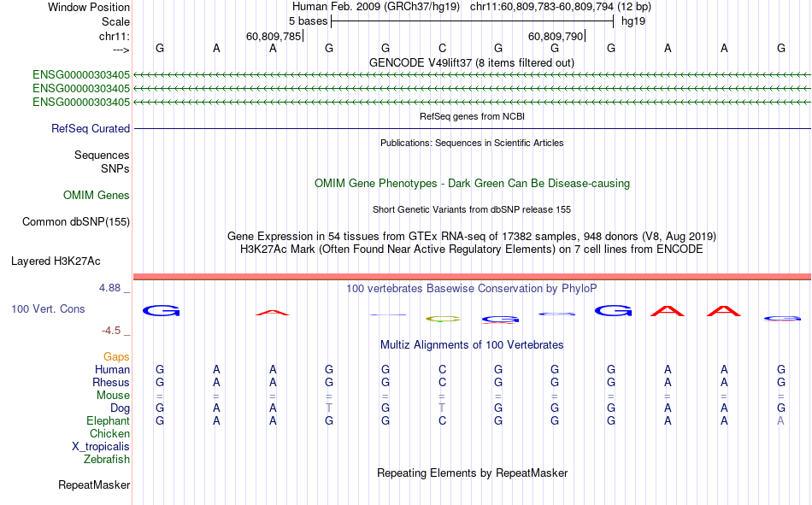Click the Human Feb. 2009 (GRCh37/hg19) header text
This screenshot has height=505, width=812.
[x=376, y=7]
